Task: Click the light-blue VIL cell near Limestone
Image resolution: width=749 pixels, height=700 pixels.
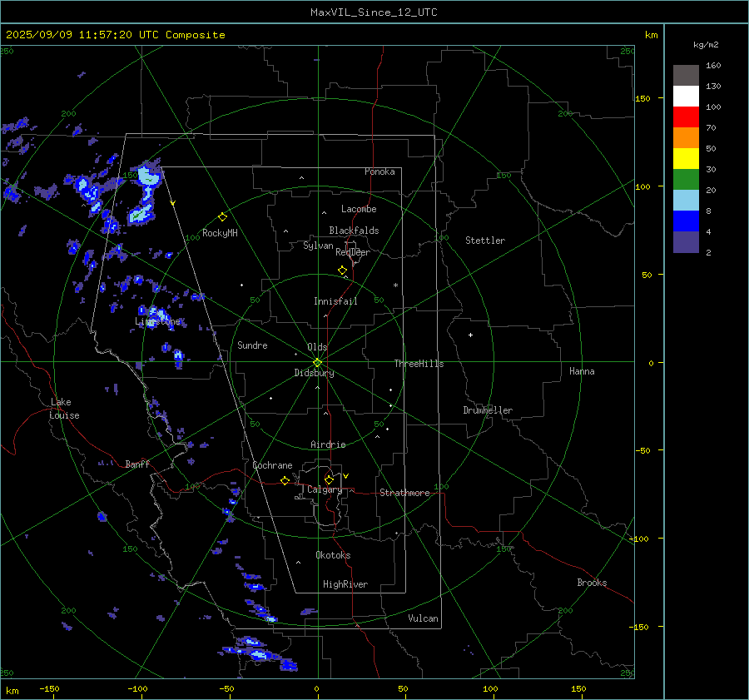Action: (x=161, y=315)
